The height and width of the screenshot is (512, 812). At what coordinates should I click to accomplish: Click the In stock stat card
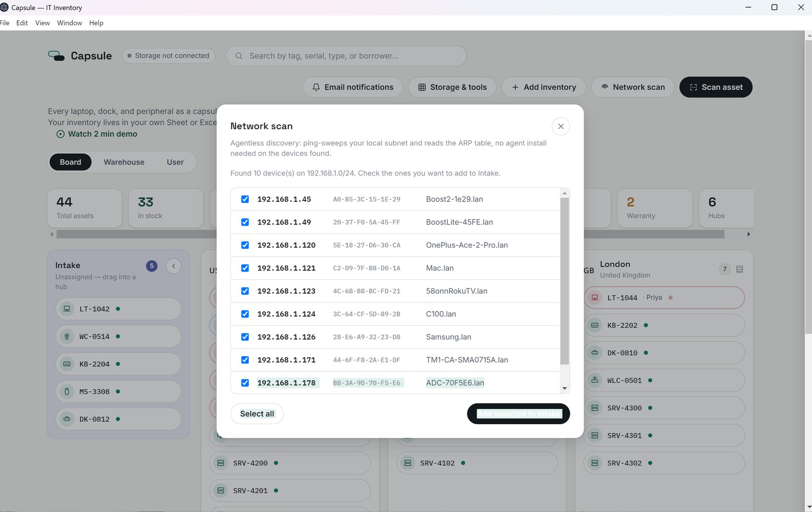pyautogui.click(x=166, y=209)
